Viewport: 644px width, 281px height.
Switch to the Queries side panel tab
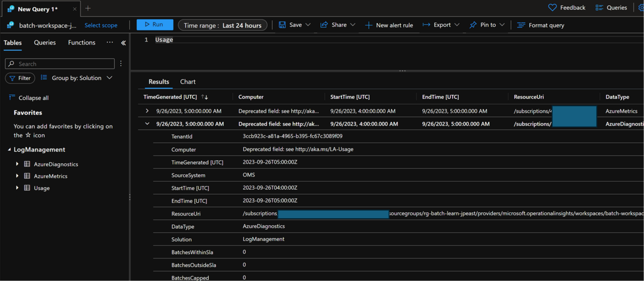(x=45, y=42)
